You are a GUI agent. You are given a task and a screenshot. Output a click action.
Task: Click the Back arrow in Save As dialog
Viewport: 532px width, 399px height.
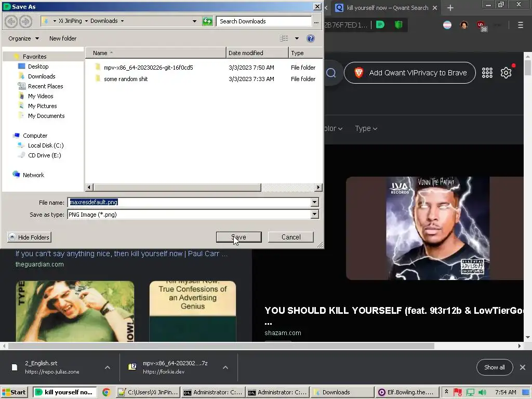point(11,21)
